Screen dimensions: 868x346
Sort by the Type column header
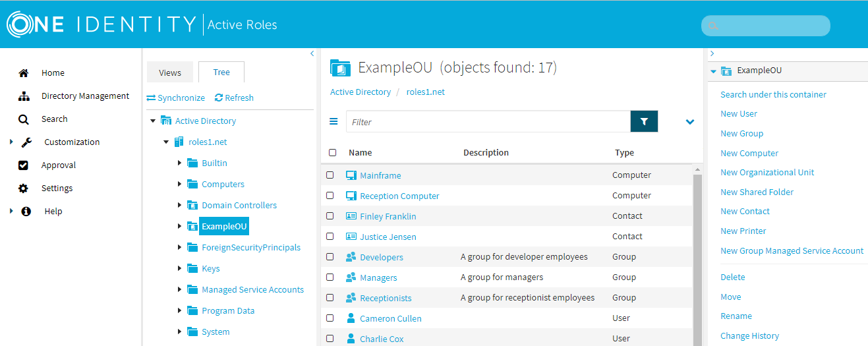(x=624, y=153)
